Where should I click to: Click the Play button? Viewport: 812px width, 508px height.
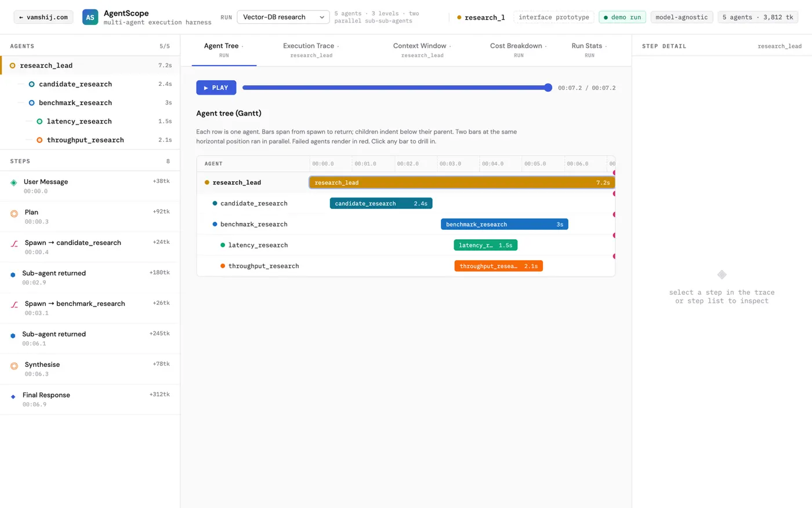click(x=216, y=88)
